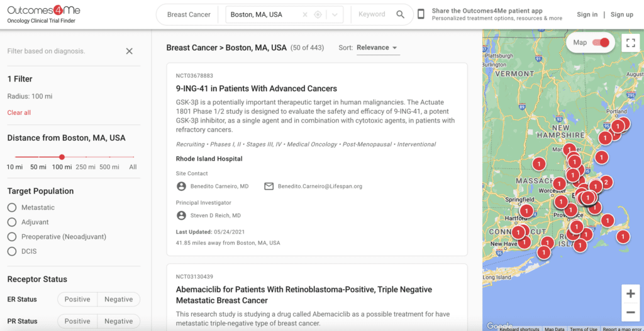Open the Breast Cancer condition selector
This screenshot has height=331, width=644.
tap(189, 14)
